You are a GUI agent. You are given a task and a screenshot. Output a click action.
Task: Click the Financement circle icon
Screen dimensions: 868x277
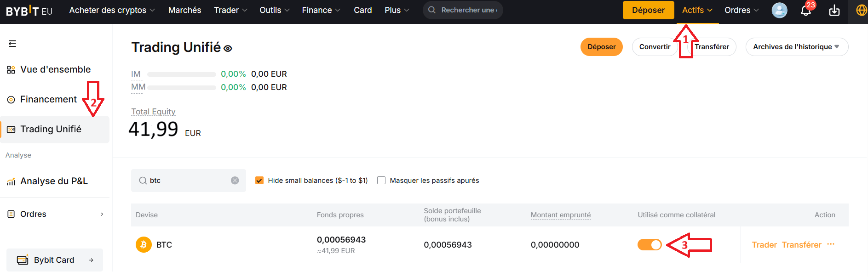11,100
